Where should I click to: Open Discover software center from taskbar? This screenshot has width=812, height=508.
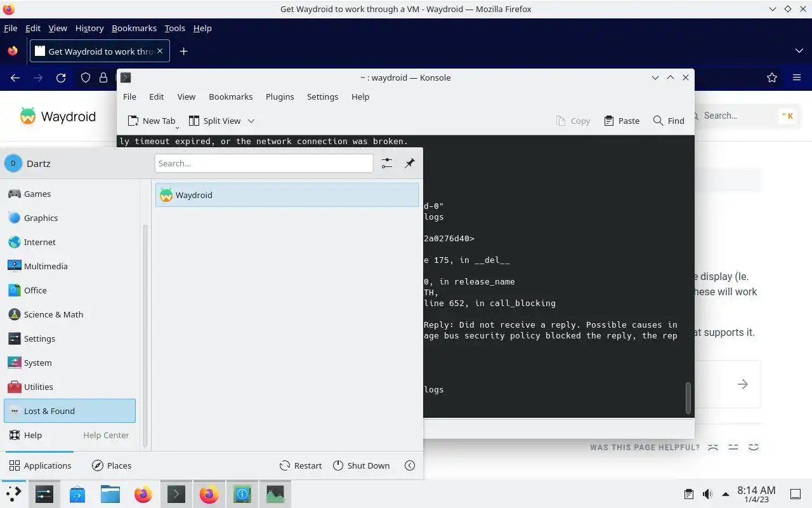pos(77,494)
